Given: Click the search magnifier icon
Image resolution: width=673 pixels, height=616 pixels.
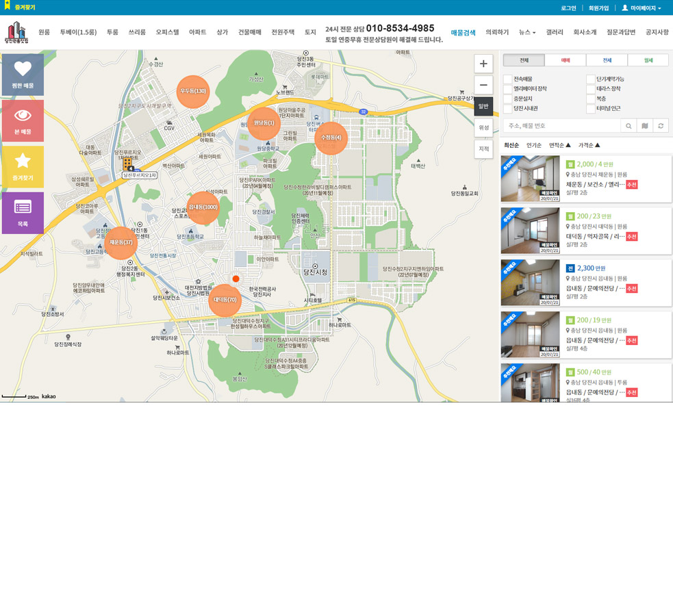Looking at the screenshot, I should coord(628,126).
